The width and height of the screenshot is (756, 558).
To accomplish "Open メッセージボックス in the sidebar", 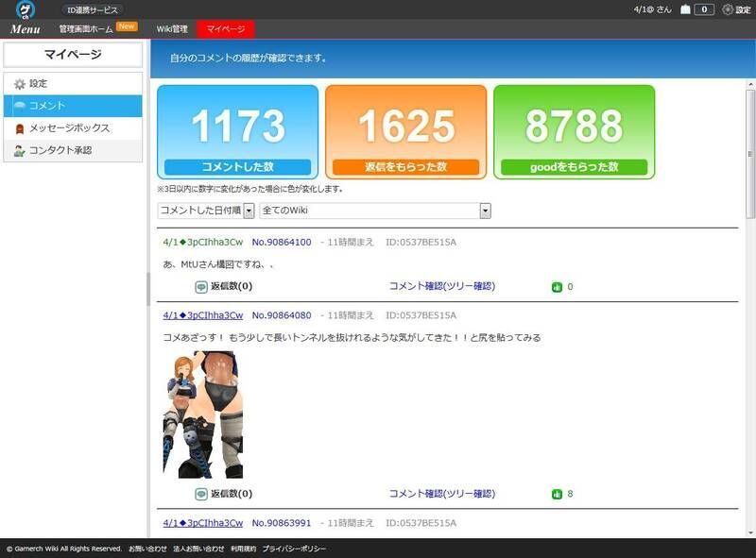I will click(x=73, y=128).
